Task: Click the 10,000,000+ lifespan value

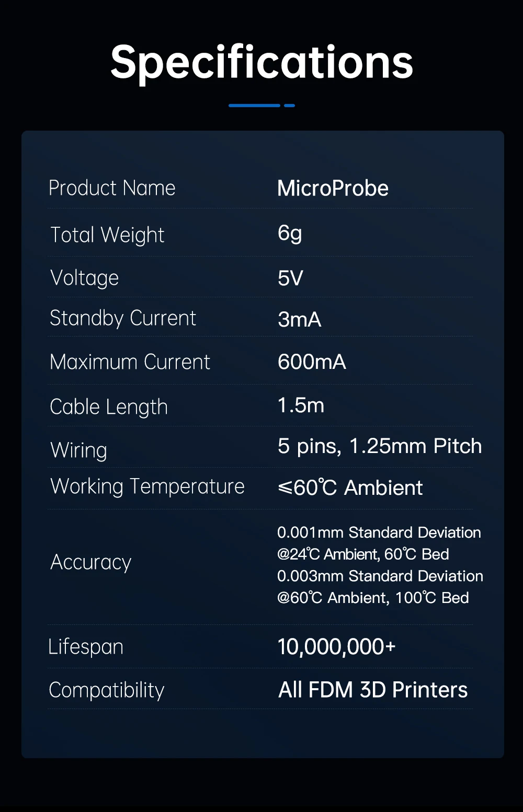Action: [x=336, y=647]
